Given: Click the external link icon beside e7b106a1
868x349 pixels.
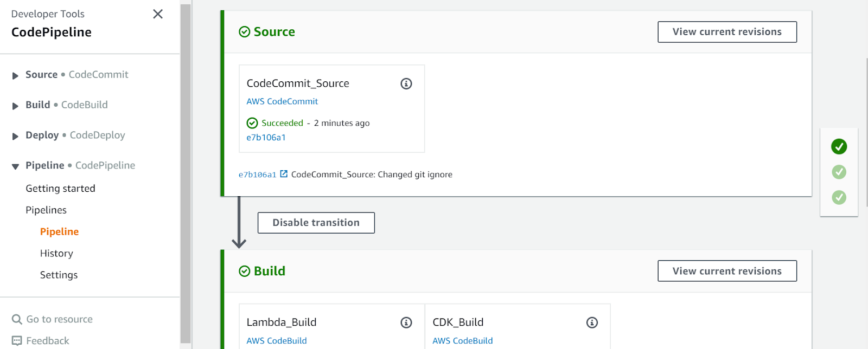Looking at the screenshot, I should 284,174.
